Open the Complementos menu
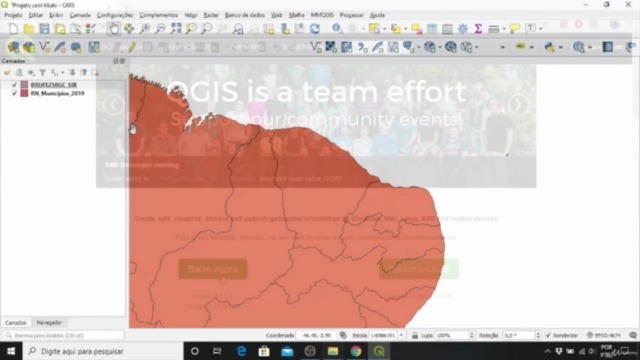This screenshot has height=360, width=640. click(x=159, y=15)
